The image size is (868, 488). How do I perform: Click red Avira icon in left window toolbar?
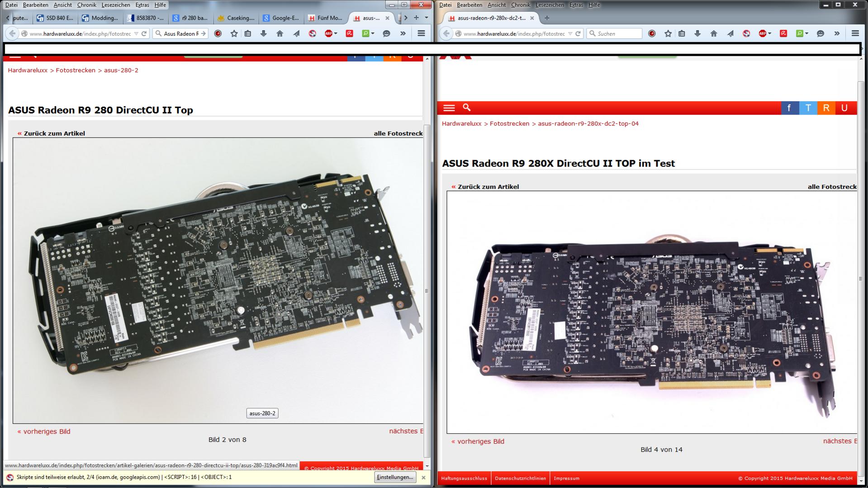tap(349, 33)
